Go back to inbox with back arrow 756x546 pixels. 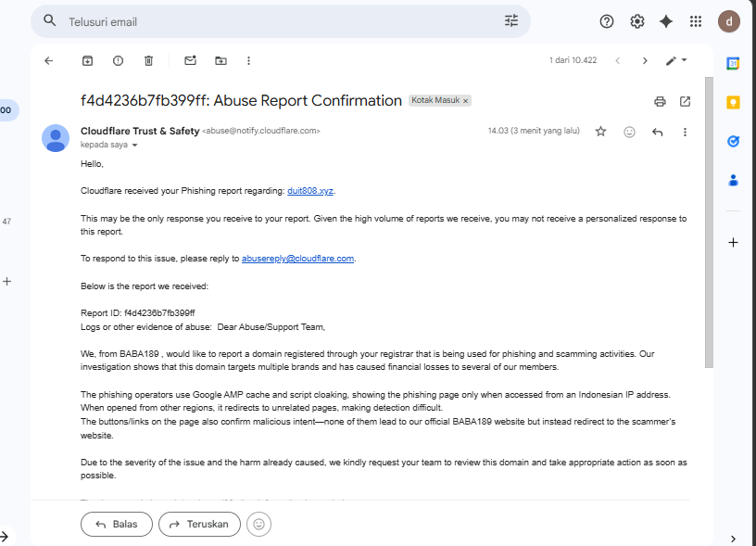coord(49,61)
